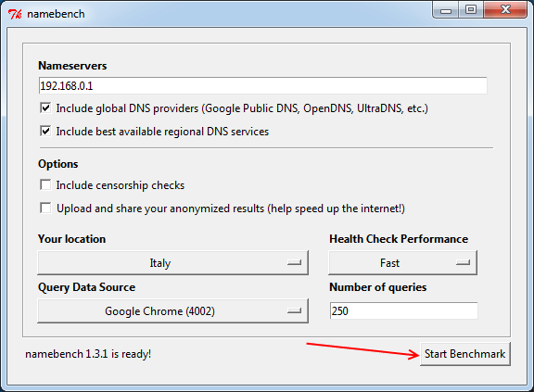This screenshot has height=392, width=534.
Task: Check Upload and share anonymized results
Action: 45,208
